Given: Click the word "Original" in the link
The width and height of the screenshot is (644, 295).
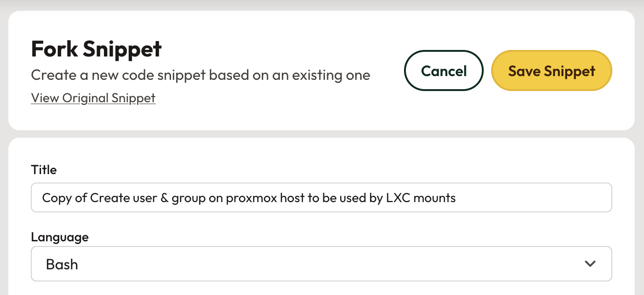Looking at the screenshot, I should (87, 98).
